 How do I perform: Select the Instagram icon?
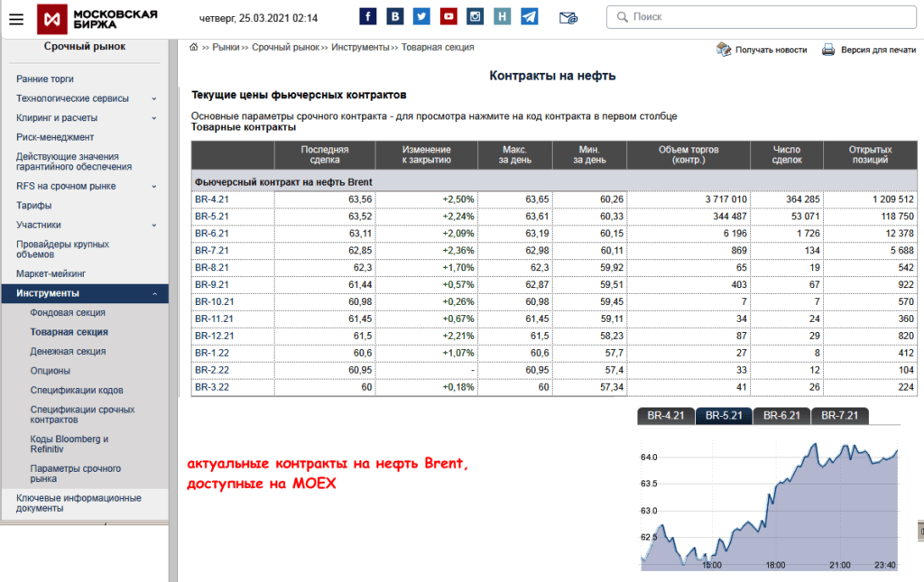click(475, 14)
